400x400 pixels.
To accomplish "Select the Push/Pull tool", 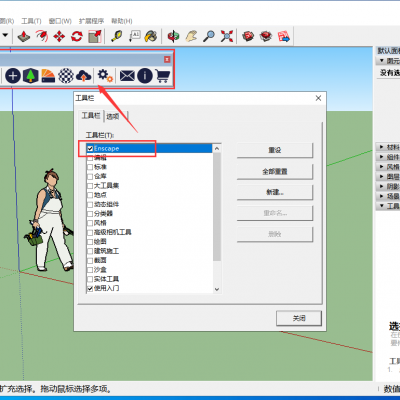I will (24, 36).
